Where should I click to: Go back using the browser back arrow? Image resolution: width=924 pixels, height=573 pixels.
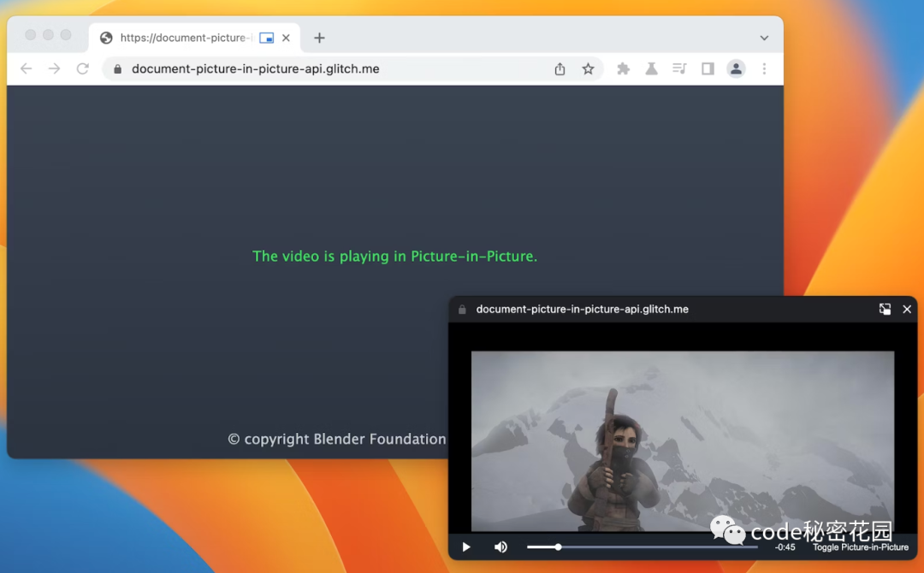pyautogui.click(x=26, y=69)
